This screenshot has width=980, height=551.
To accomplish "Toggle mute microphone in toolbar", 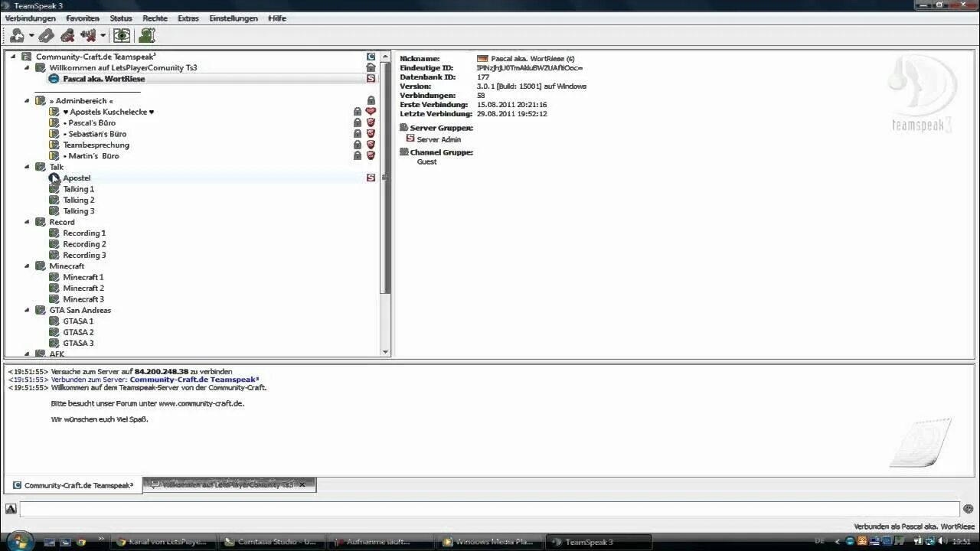I will pyautogui.click(x=67, y=35).
